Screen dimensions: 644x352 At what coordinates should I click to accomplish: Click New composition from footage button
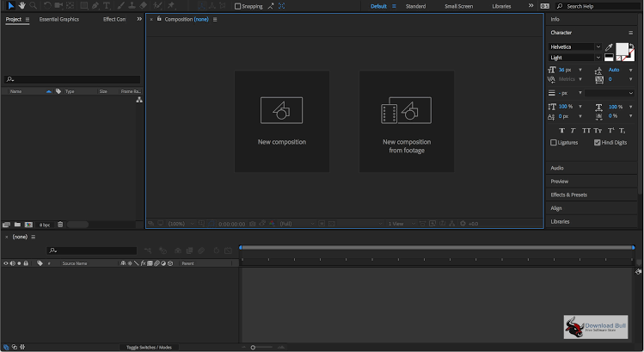[407, 121]
